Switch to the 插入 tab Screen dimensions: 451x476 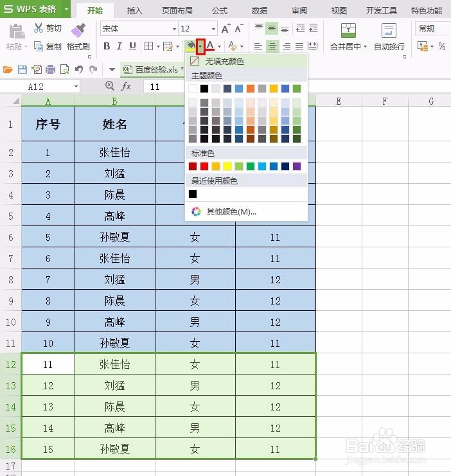click(134, 11)
